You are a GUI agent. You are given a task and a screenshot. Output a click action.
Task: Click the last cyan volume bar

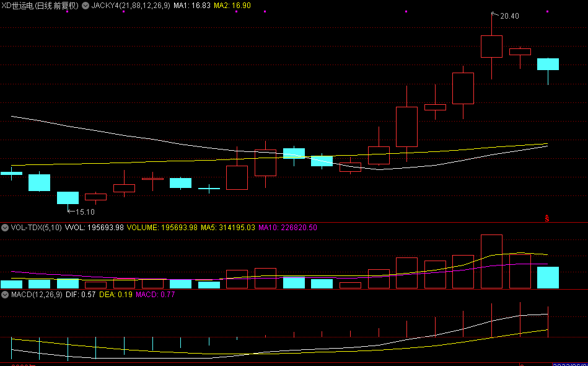point(548,277)
